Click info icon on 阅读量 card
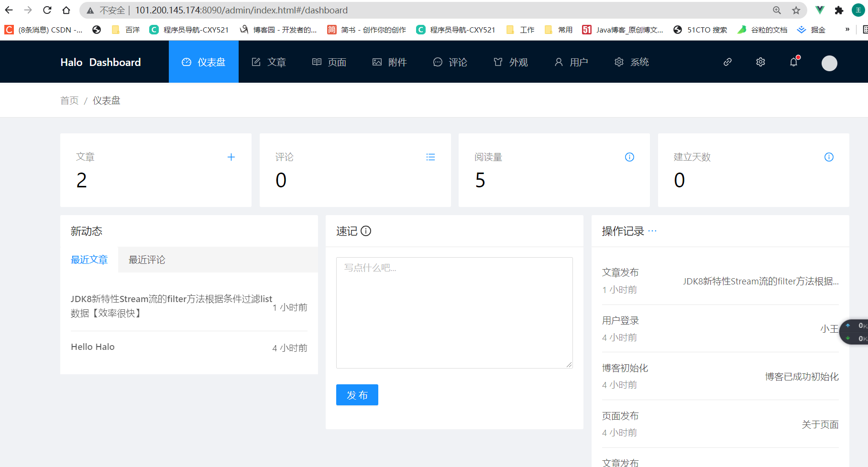This screenshot has width=868, height=467. click(x=629, y=157)
